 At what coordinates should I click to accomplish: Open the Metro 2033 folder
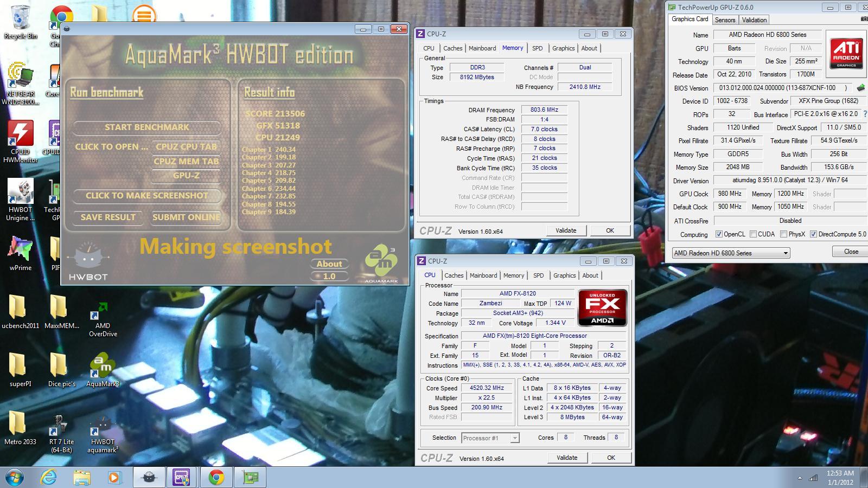click(x=20, y=428)
